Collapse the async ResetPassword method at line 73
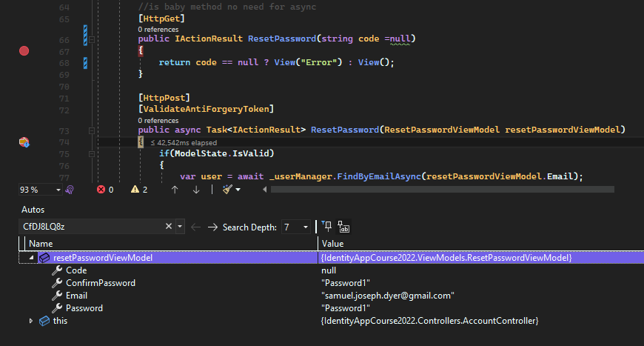The width and height of the screenshot is (644, 346). (92, 130)
